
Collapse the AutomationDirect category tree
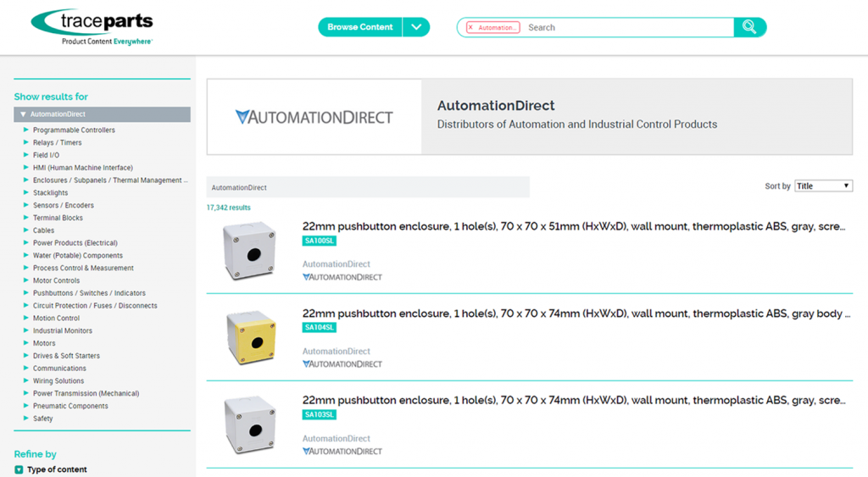24,114
